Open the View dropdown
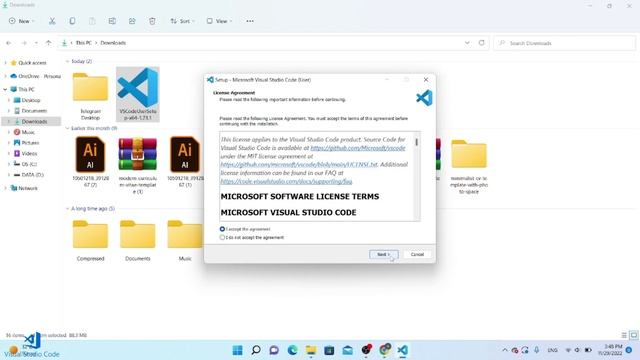This screenshot has height=360, width=640. coord(219,21)
